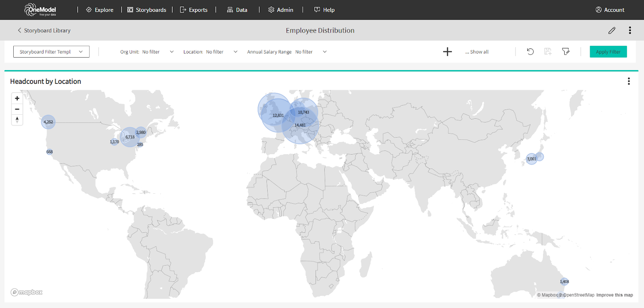
Task: Zoom out on the map
Action: pyautogui.click(x=17, y=109)
